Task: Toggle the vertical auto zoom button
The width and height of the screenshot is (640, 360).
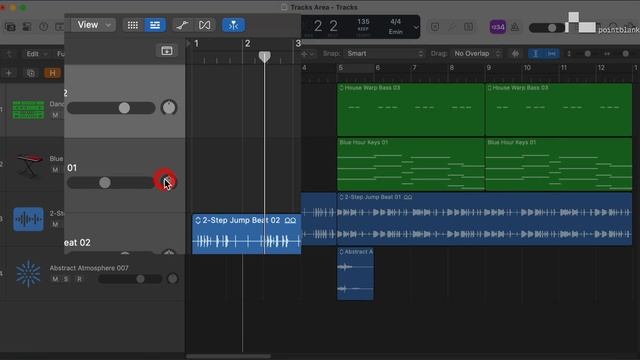Action: [x=536, y=53]
